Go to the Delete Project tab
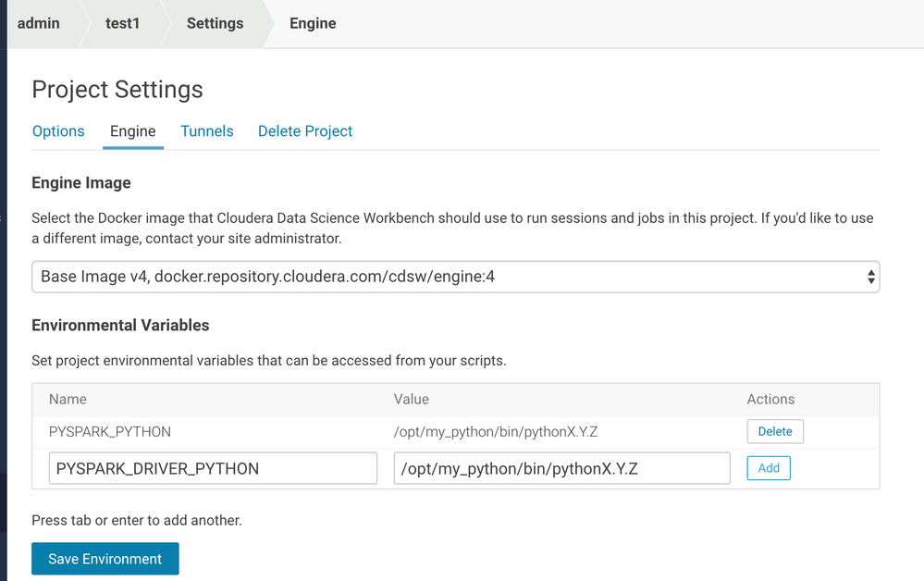This screenshot has height=581, width=924. pyautogui.click(x=305, y=131)
